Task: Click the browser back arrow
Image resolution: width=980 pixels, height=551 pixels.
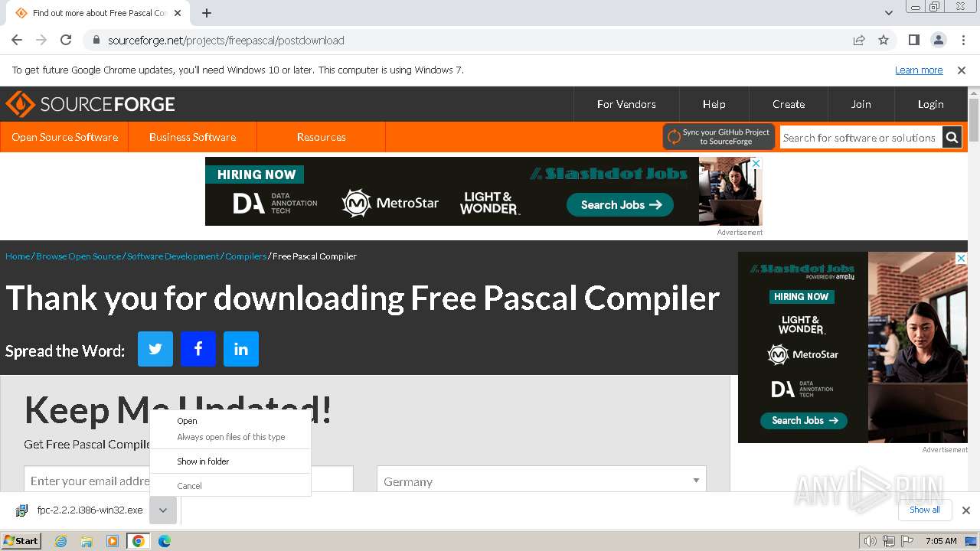Action: pyautogui.click(x=17, y=40)
